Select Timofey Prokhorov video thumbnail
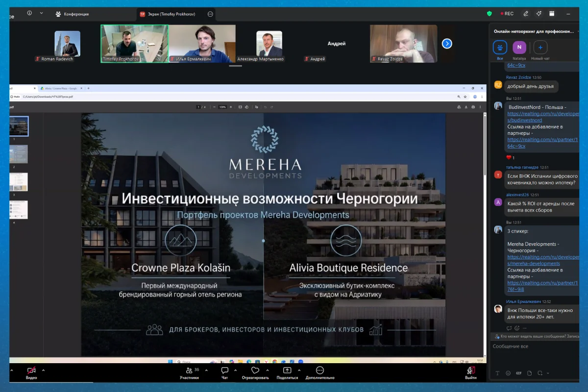 point(134,44)
